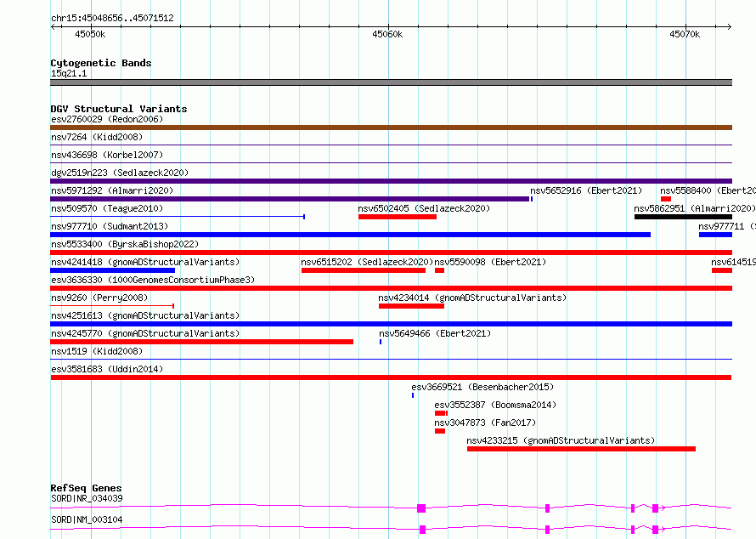Viewport: 756px width, 539px height.
Task: Click black nsv5862951 (Almarri2020) variant bar
Action: point(683,217)
